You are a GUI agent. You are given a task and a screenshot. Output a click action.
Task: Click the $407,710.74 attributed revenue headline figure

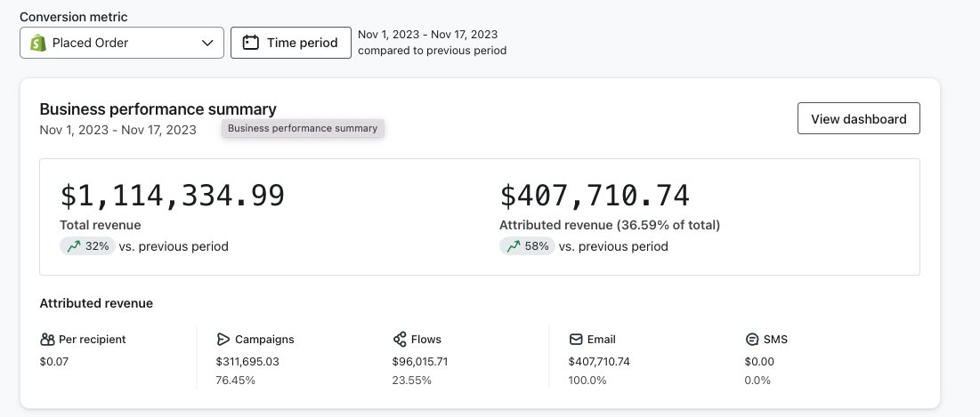[x=595, y=196]
